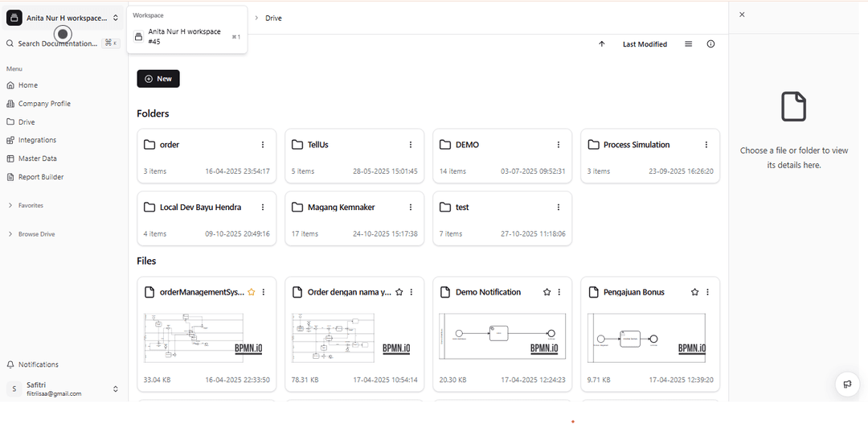Click the fiitriisaa@gmail.com email text
The image size is (868, 424).
click(x=55, y=394)
